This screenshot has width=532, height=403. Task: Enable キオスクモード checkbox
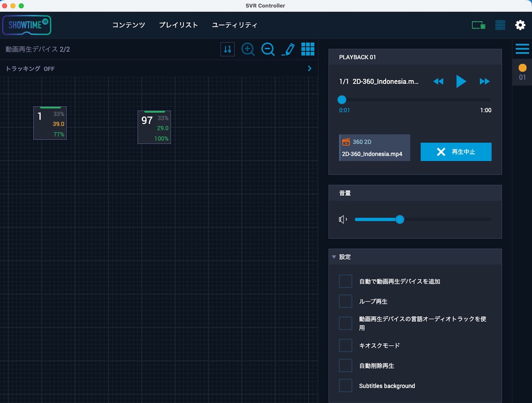[x=346, y=345]
